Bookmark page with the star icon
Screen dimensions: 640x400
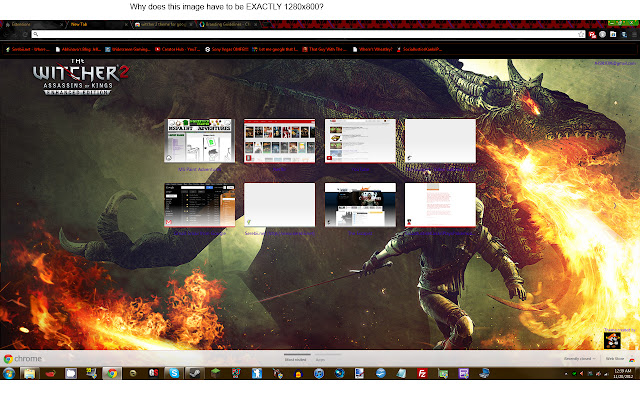(x=582, y=34)
